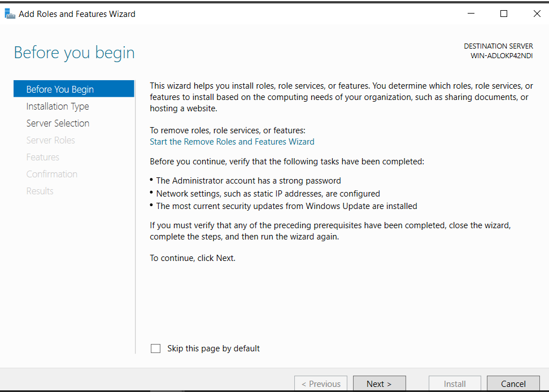Click the destination server name WIN-ADLOKP42NDI
The height and width of the screenshot is (392, 549).
(x=502, y=56)
